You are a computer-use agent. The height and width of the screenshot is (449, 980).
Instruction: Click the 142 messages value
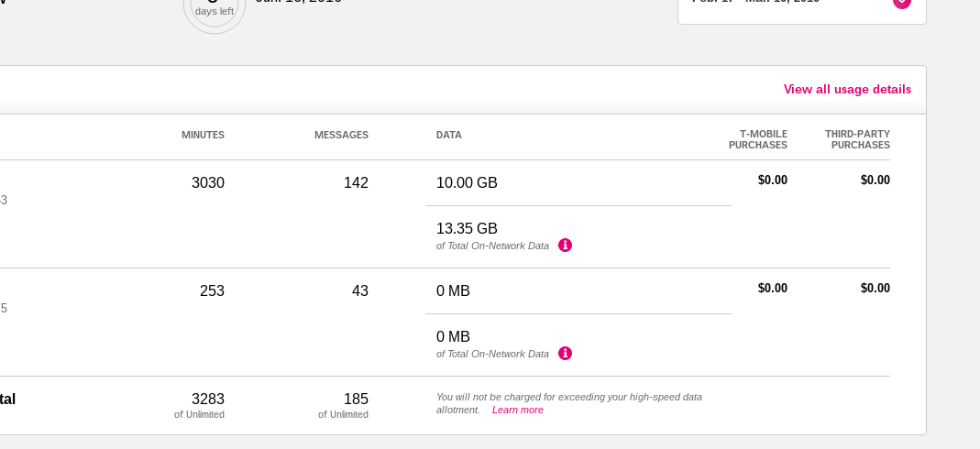[356, 182]
